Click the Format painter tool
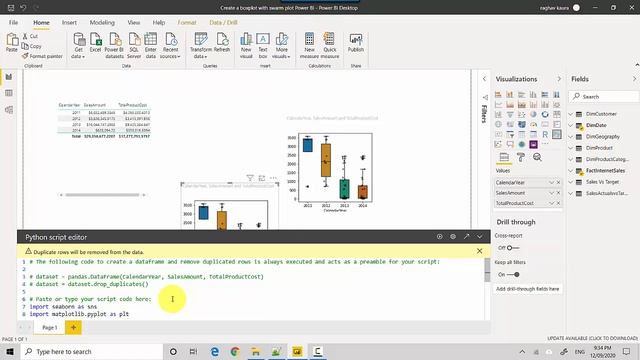Image resolution: width=640 pixels, height=360 pixels. pyautogui.click(x=42, y=56)
